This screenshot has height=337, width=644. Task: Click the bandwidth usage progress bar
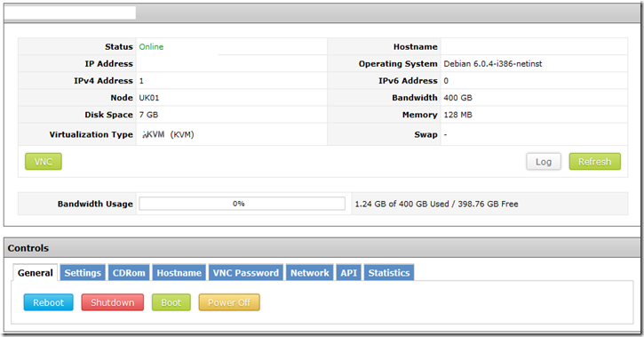coord(242,204)
